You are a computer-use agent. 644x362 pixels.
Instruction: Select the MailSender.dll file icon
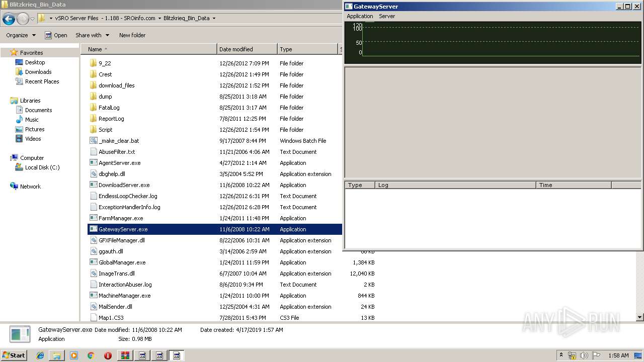click(x=93, y=307)
